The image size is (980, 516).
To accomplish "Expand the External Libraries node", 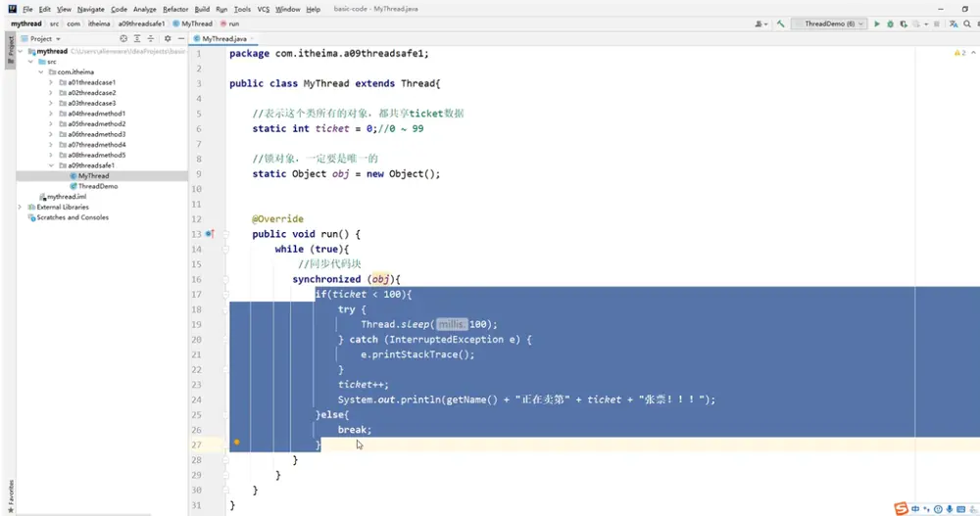I will 21,207.
